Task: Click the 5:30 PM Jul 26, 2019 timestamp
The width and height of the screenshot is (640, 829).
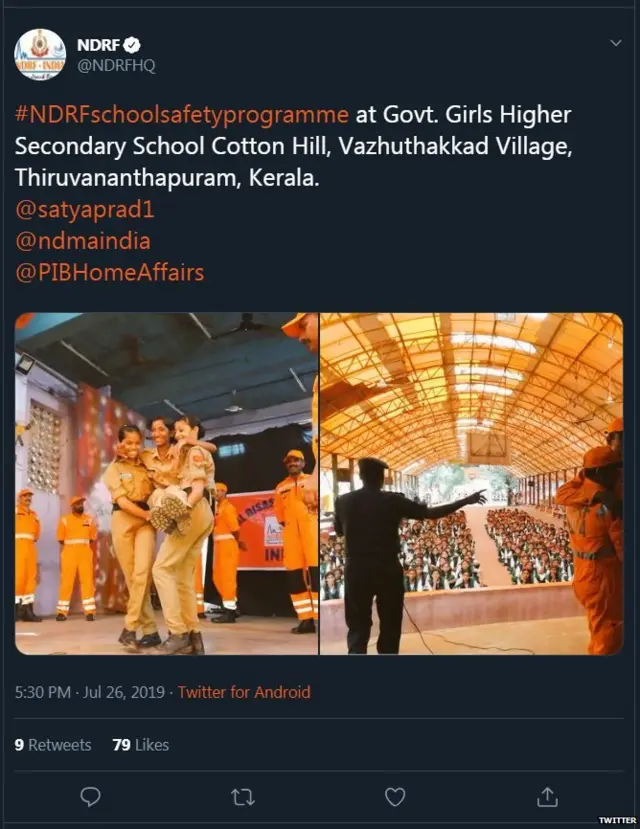Action: click(90, 692)
